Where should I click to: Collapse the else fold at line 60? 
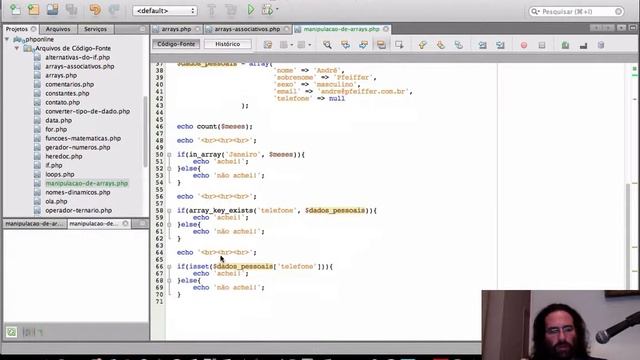(169, 224)
